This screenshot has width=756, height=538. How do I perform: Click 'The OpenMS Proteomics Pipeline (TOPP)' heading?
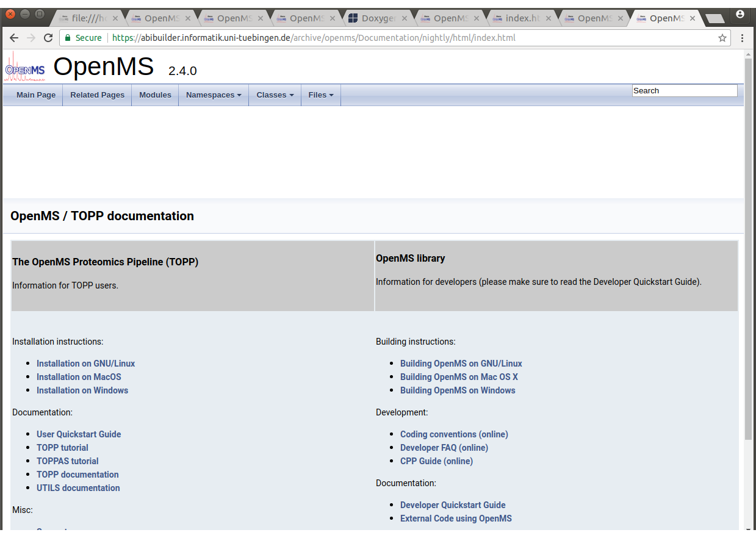(x=105, y=262)
